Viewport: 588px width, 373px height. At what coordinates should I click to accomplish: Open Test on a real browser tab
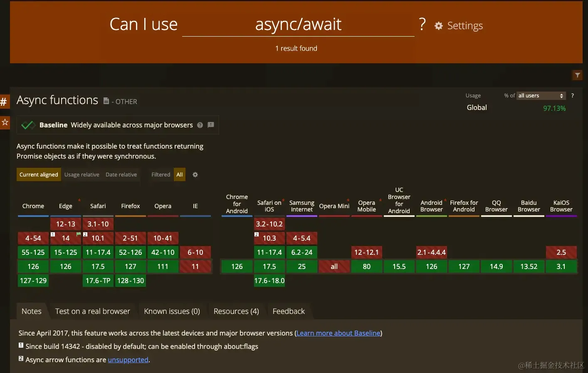click(x=93, y=311)
